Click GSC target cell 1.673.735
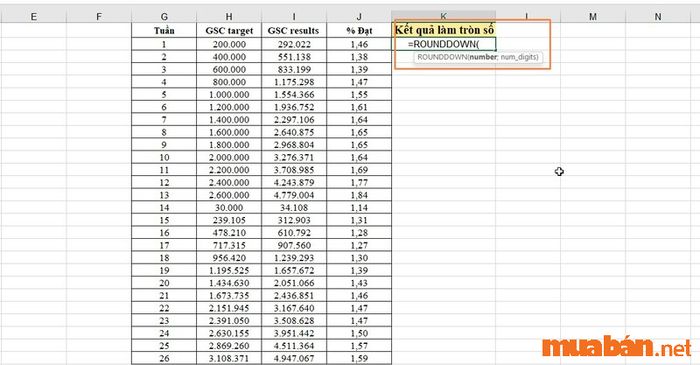700x365 pixels. coord(229,295)
